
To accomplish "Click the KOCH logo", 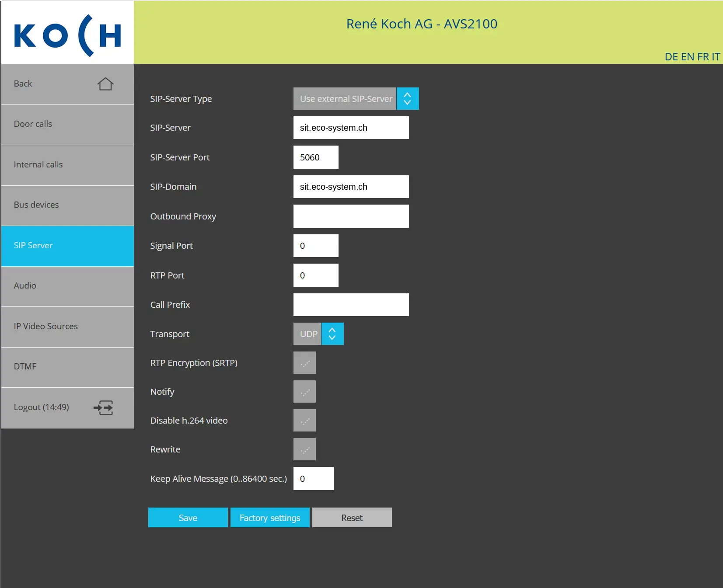I will [68, 35].
